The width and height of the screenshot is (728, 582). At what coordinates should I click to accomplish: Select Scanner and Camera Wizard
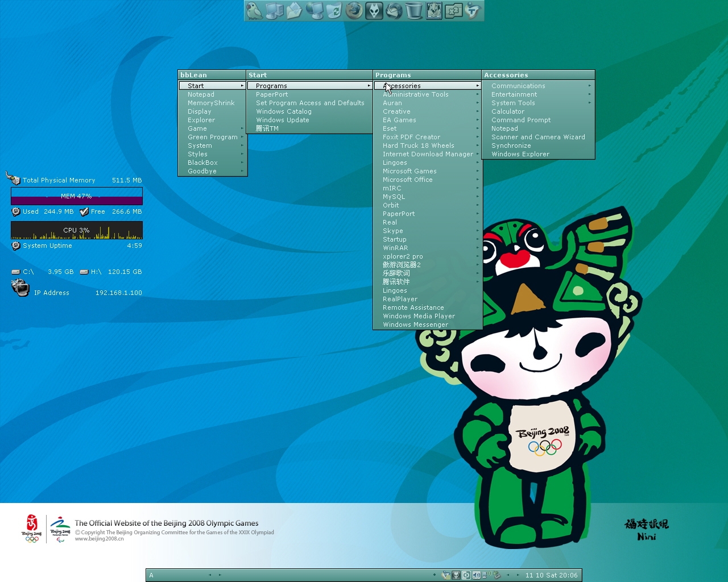point(538,137)
